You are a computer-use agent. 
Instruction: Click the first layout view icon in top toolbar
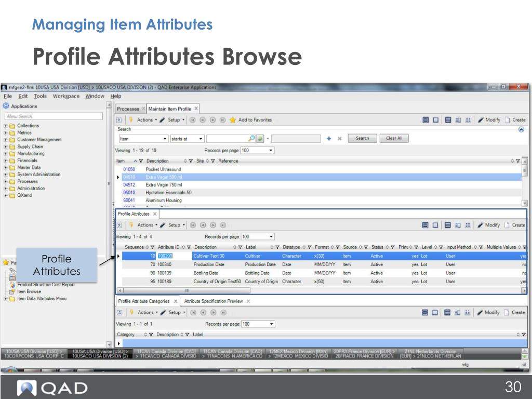pyautogui.click(x=425, y=120)
